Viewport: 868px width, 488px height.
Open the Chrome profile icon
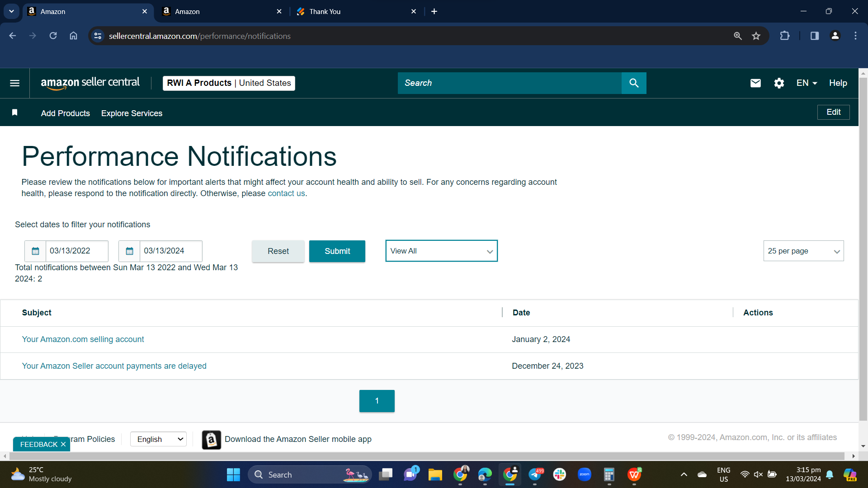(x=835, y=36)
